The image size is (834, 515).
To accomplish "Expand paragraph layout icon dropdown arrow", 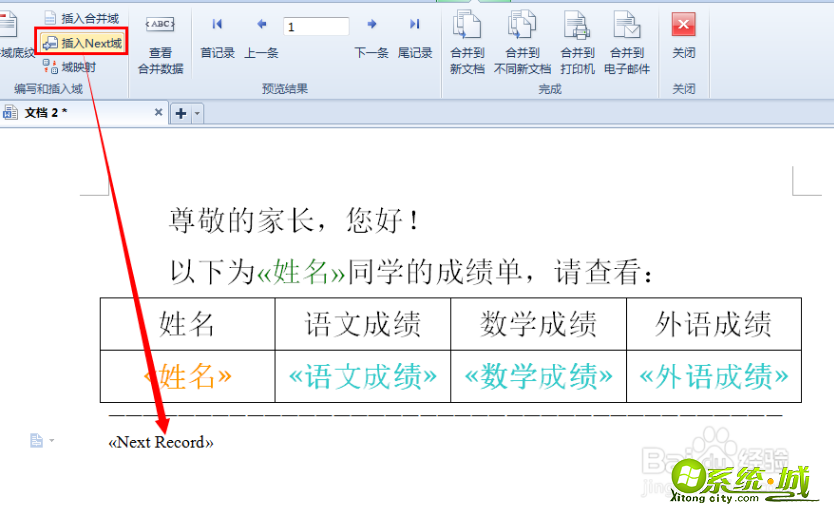I will pyautogui.click(x=52, y=441).
